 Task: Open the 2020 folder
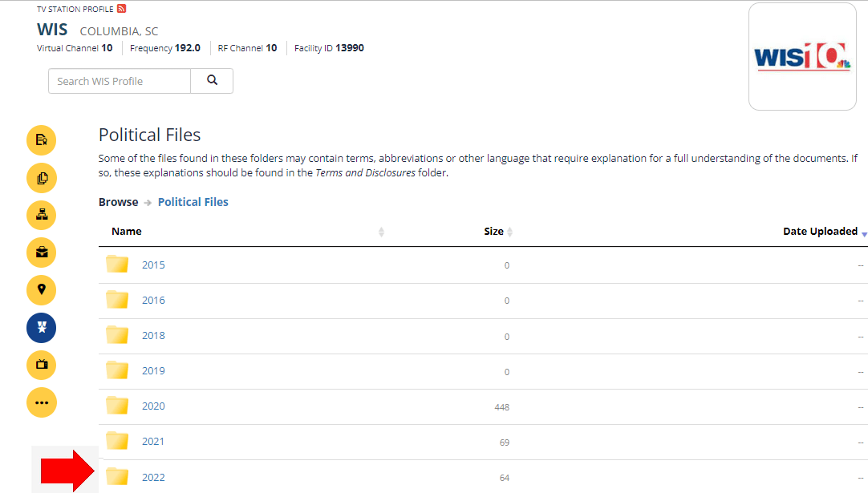(x=153, y=406)
